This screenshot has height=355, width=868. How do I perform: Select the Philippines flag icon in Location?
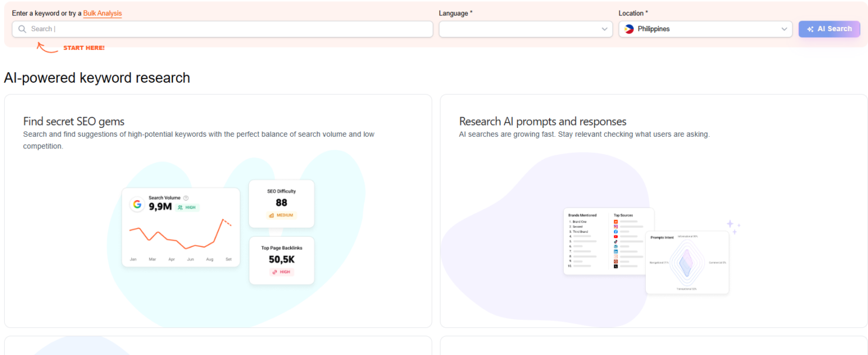click(x=628, y=29)
